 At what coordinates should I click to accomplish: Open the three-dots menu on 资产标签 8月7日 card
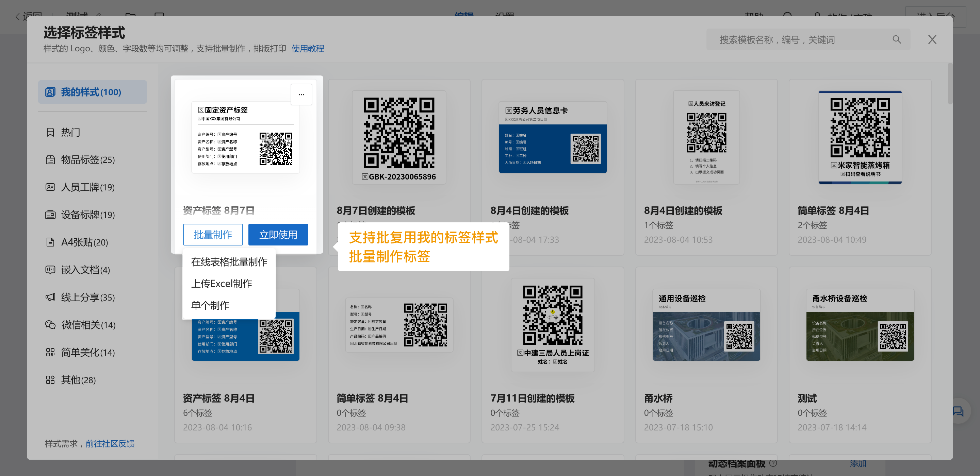point(301,94)
